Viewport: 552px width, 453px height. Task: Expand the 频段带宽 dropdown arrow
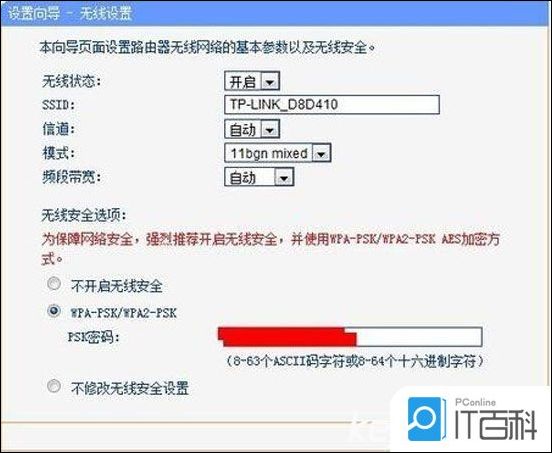coord(284,177)
